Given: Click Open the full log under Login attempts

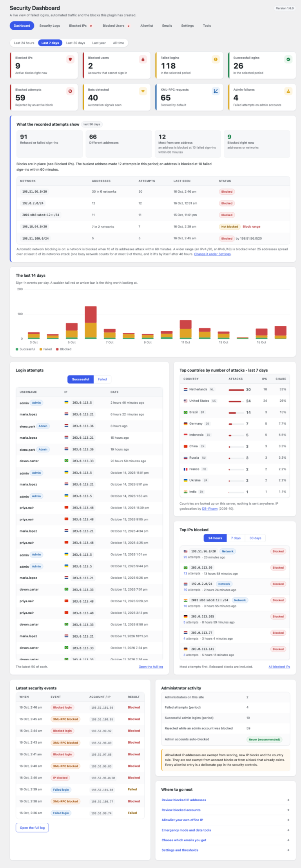Looking at the screenshot, I should point(151,667).
